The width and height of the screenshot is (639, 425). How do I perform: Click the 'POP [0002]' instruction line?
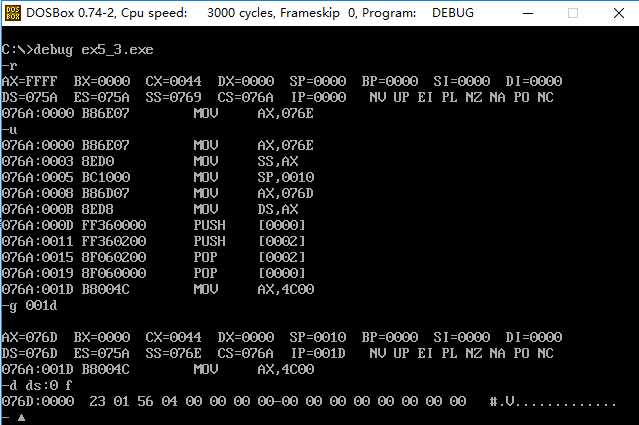pyautogui.click(x=154, y=257)
